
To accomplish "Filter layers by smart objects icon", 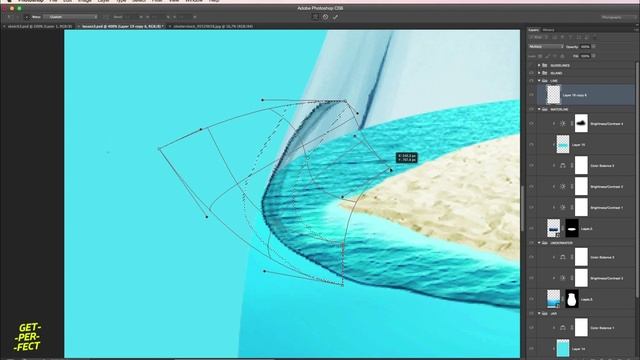I will [587, 37].
